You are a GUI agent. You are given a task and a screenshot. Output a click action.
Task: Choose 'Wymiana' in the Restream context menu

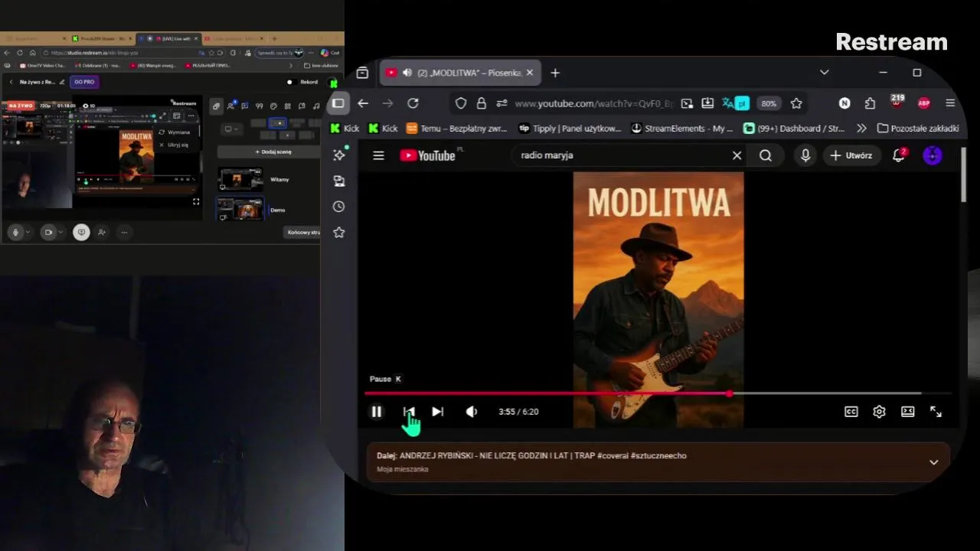click(175, 132)
